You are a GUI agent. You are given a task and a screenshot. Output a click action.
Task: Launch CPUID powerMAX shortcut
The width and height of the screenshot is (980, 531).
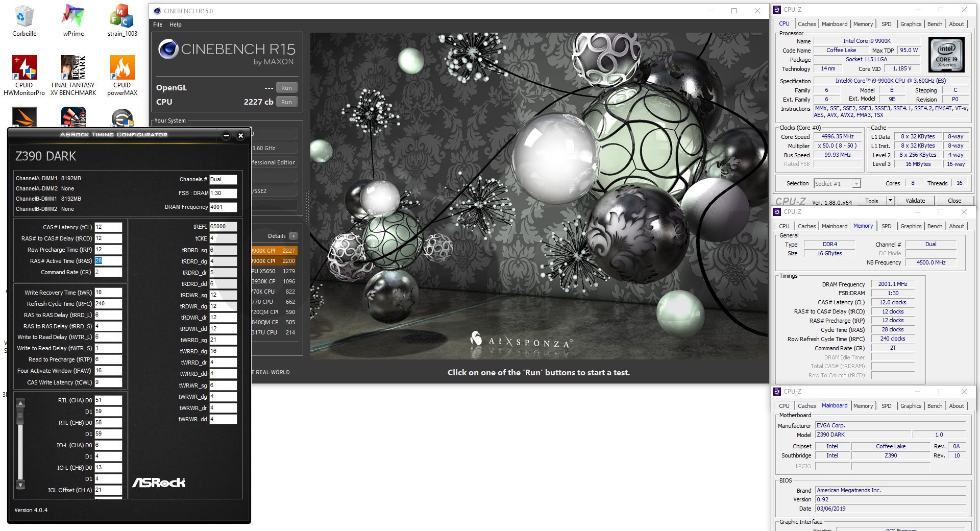click(x=122, y=76)
